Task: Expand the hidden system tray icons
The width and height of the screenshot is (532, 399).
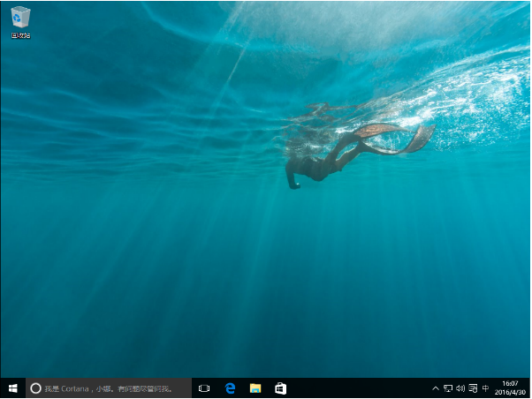Action: point(436,388)
